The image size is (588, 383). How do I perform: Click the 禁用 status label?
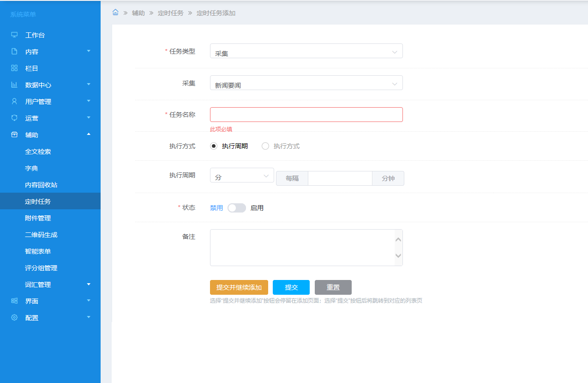coord(216,208)
